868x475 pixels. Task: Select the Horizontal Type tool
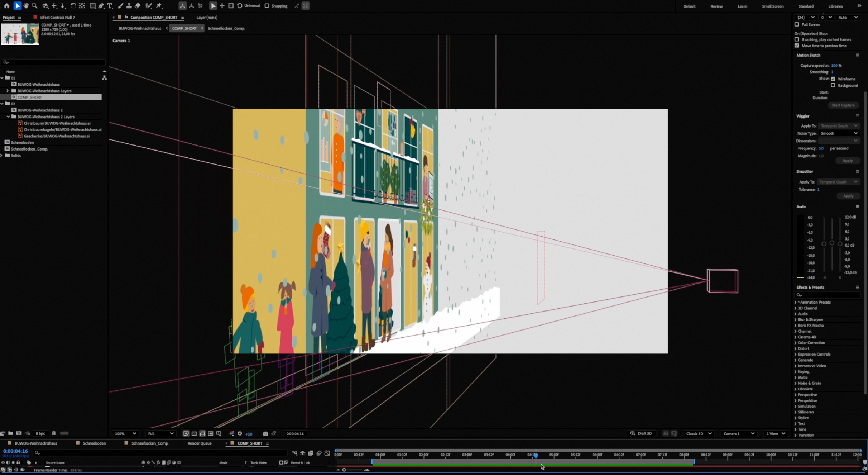pos(110,6)
